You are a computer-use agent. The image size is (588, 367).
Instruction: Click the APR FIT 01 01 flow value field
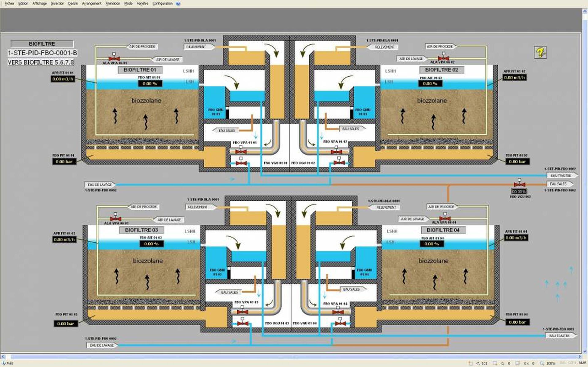click(63, 79)
